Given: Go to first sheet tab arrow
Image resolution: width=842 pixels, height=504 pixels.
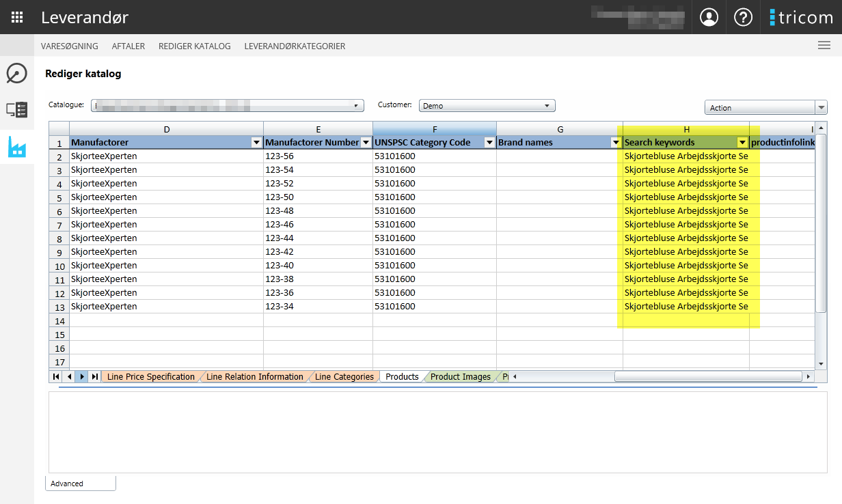Looking at the screenshot, I should point(55,376).
